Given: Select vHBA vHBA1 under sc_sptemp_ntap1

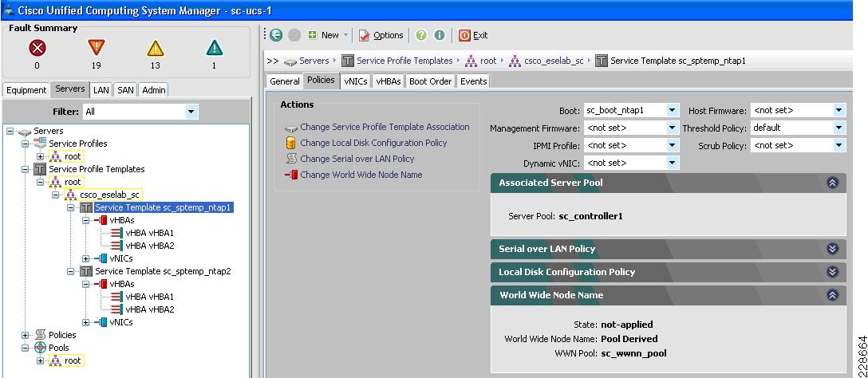Looking at the screenshot, I should tap(149, 233).
